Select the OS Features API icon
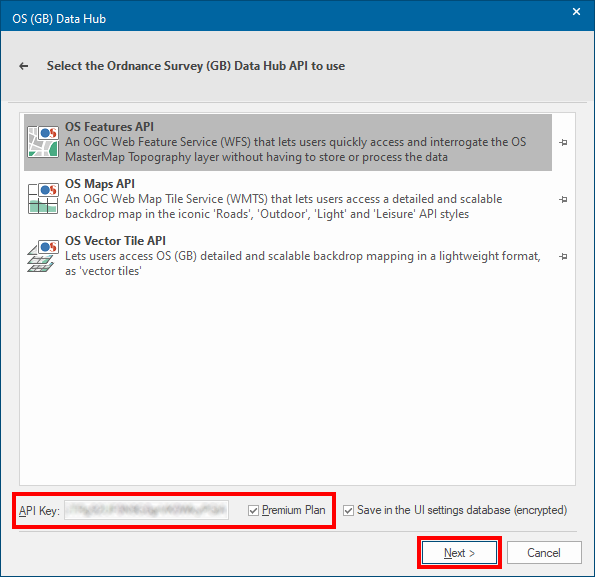The image size is (595, 577). click(43, 142)
